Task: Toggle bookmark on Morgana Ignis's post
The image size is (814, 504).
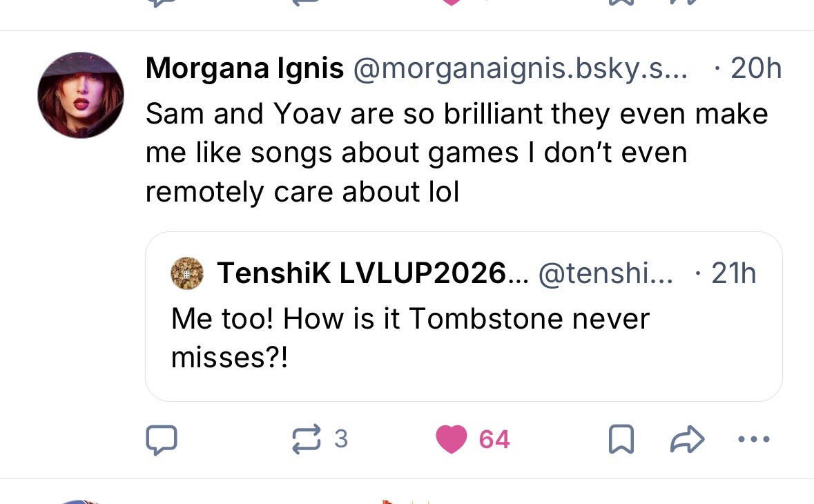Action: (x=621, y=440)
